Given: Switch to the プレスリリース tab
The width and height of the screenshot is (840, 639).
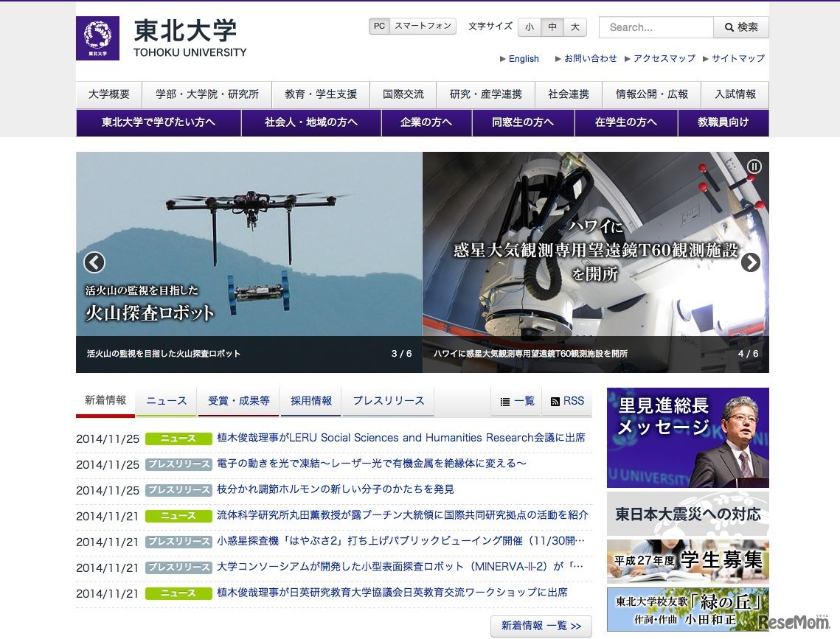Looking at the screenshot, I should 388,402.
